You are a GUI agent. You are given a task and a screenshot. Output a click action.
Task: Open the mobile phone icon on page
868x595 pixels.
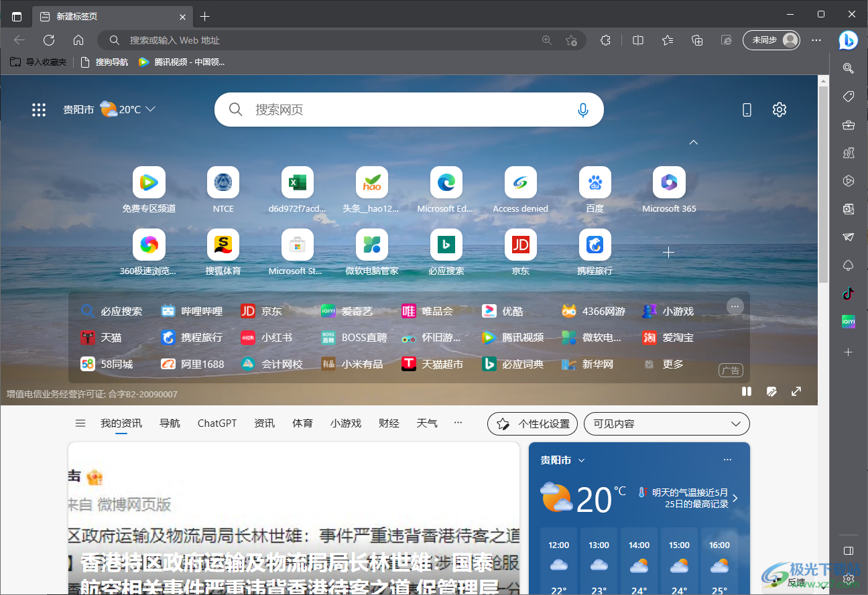tap(747, 110)
